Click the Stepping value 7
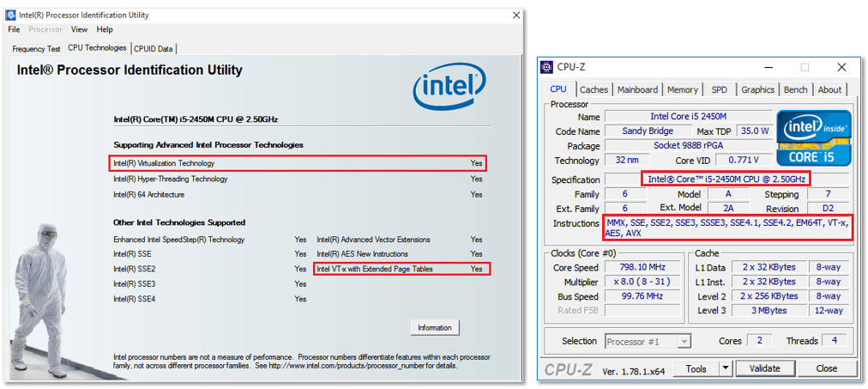The width and height of the screenshot is (868, 389). [829, 194]
